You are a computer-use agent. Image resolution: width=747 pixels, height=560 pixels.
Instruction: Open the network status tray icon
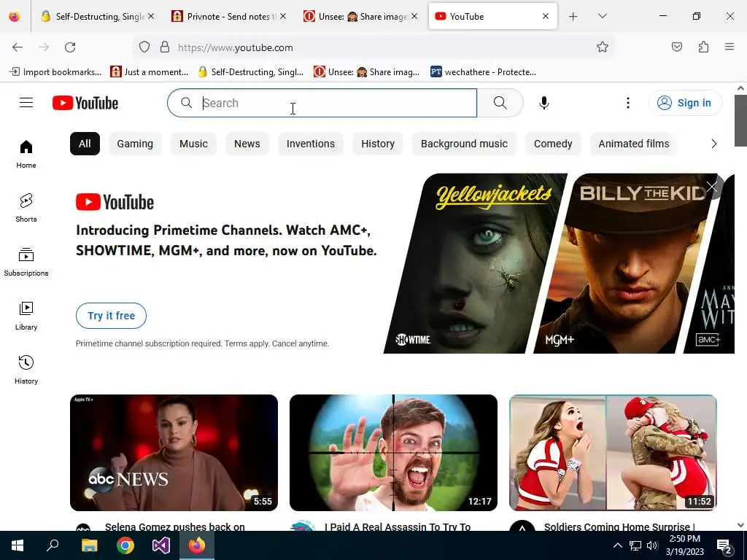click(x=635, y=545)
